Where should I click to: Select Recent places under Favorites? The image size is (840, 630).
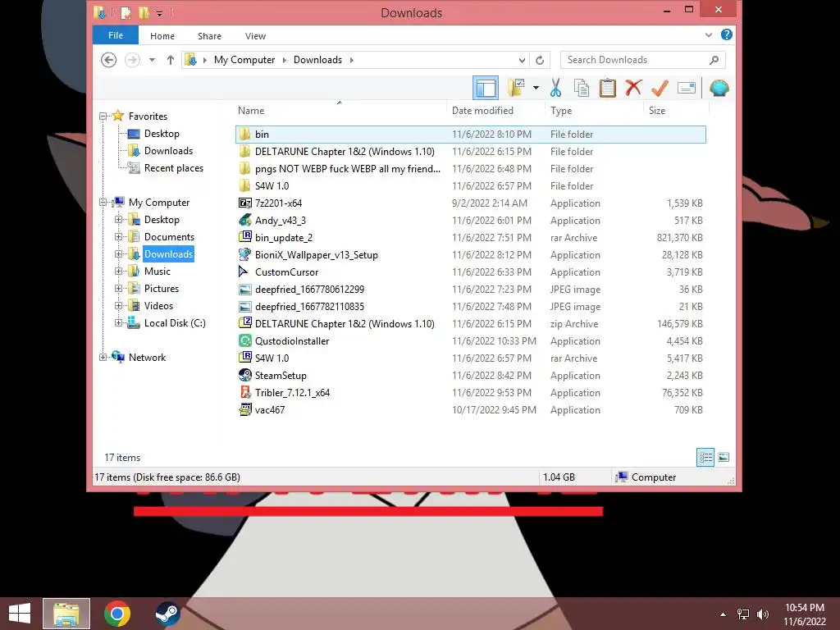click(x=174, y=168)
